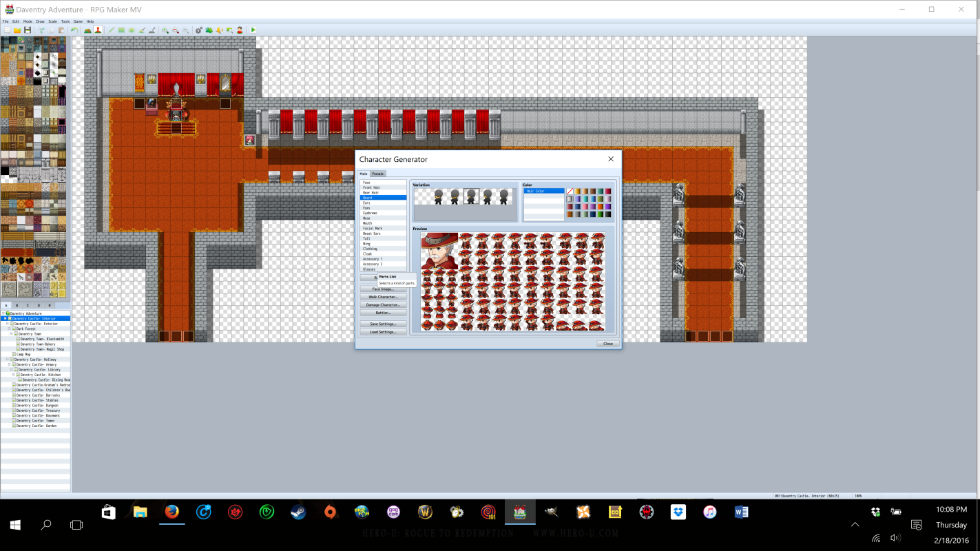Click the Open Project folder icon
The image size is (980, 551).
17,30
